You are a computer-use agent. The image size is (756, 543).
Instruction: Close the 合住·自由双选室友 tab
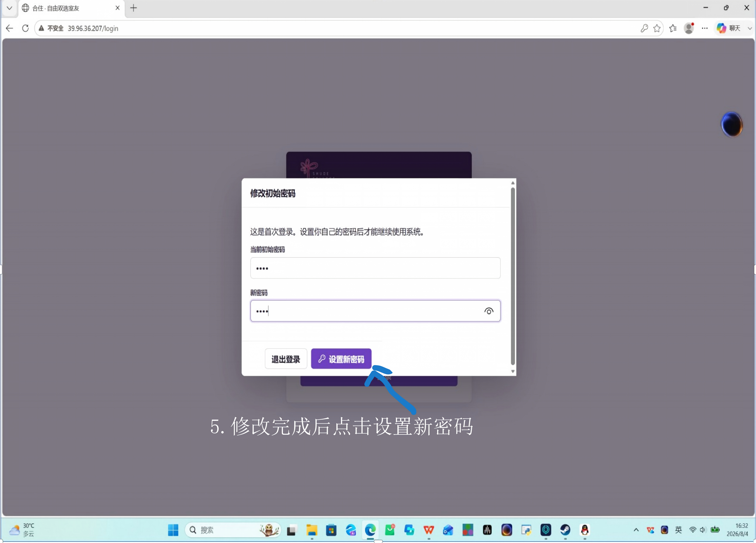tap(117, 8)
